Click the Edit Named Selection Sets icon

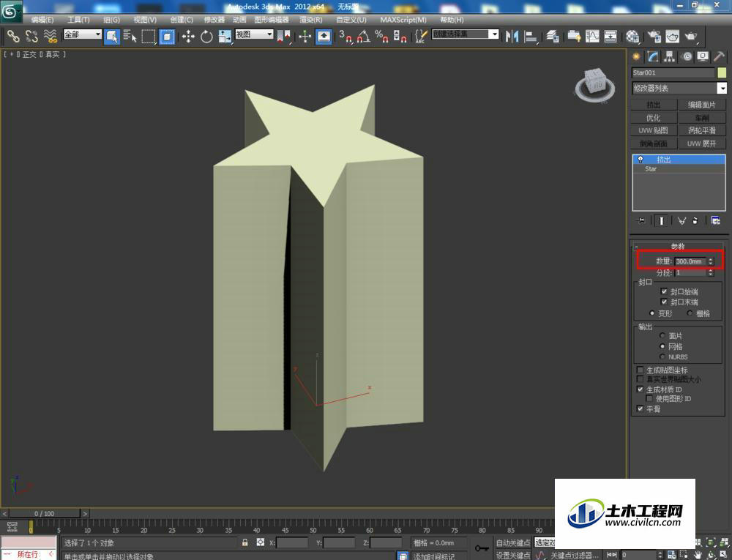(x=421, y=37)
